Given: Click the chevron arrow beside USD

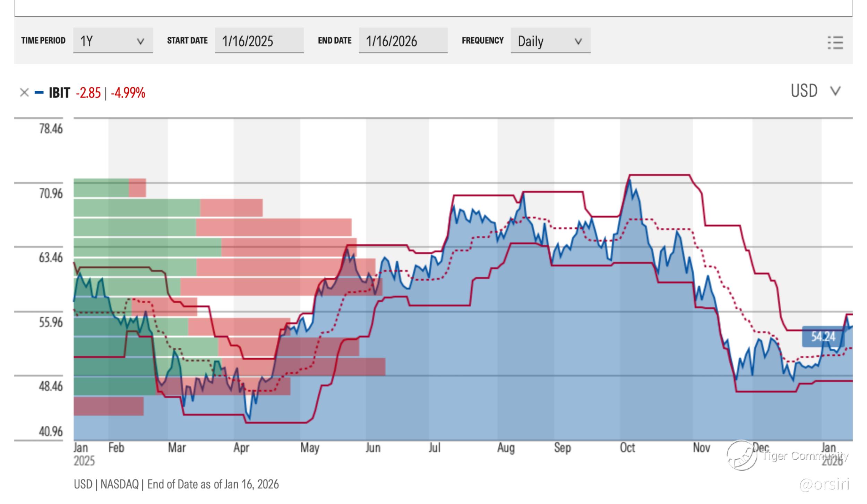Looking at the screenshot, I should (x=835, y=91).
